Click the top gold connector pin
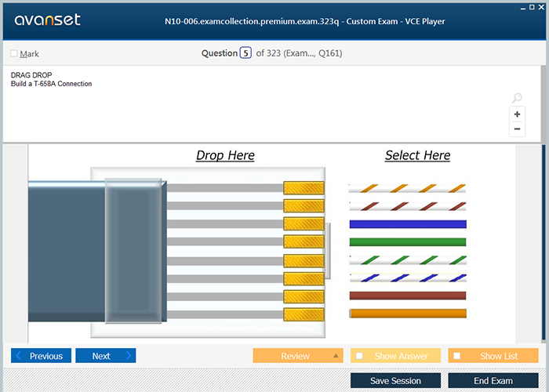This screenshot has width=549, height=392. (304, 188)
